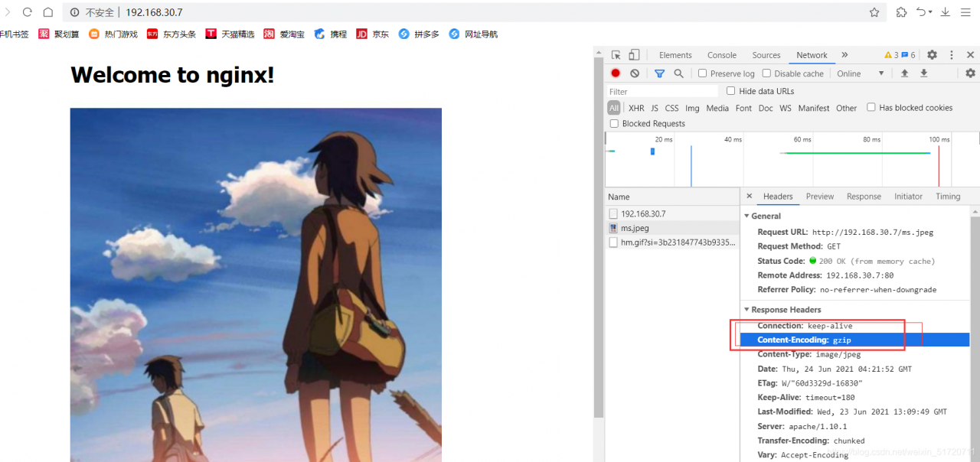
Task: Select the Headers tab
Action: tap(778, 197)
